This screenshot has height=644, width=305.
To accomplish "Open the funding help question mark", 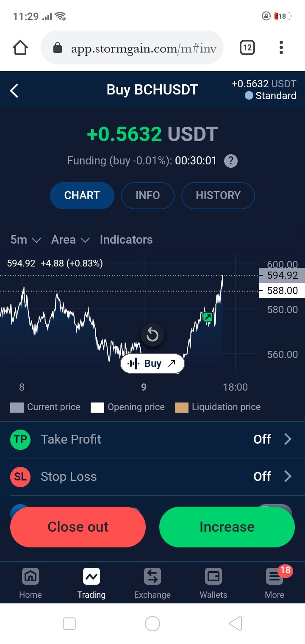I will (x=230, y=161).
